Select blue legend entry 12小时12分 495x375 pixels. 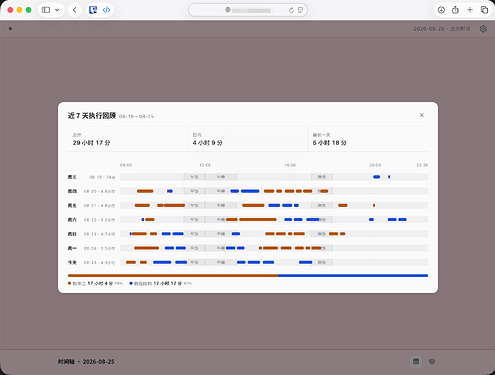(160, 283)
